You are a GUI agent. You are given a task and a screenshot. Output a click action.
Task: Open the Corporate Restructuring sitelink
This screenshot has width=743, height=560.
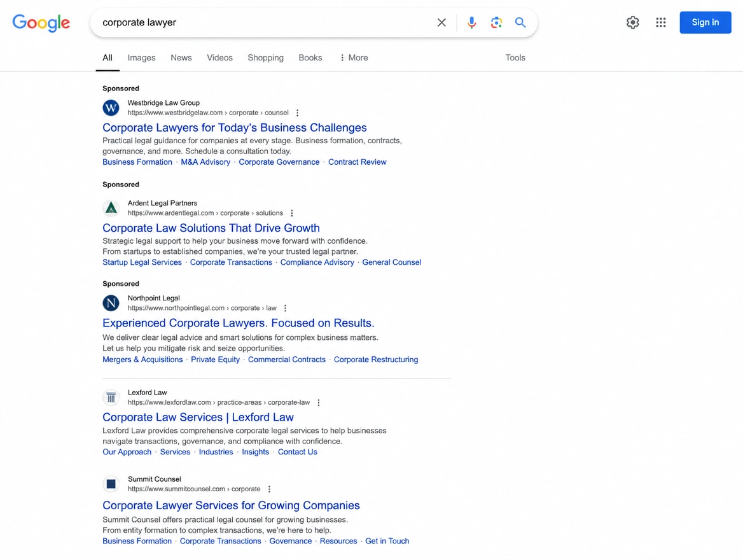pos(376,360)
